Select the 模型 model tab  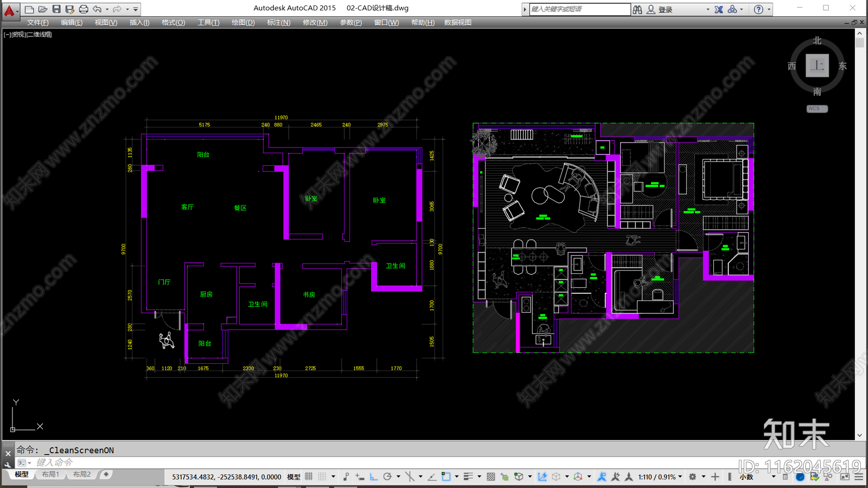21,474
